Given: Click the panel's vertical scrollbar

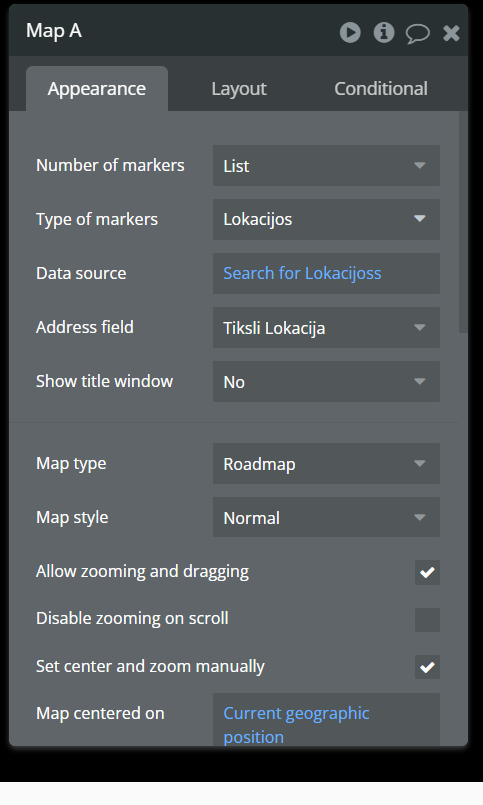Looking at the screenshot, I should (463, 222).
